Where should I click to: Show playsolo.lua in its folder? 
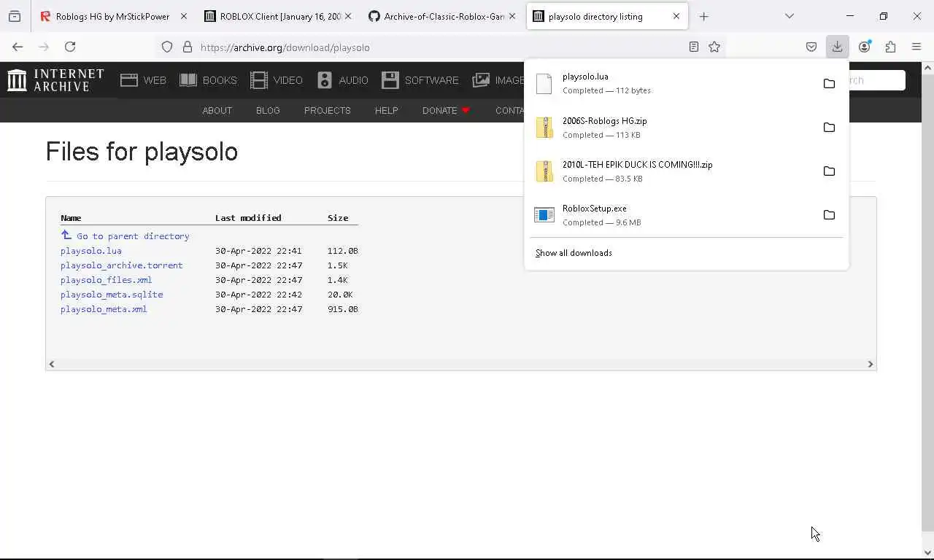point(829,83)
